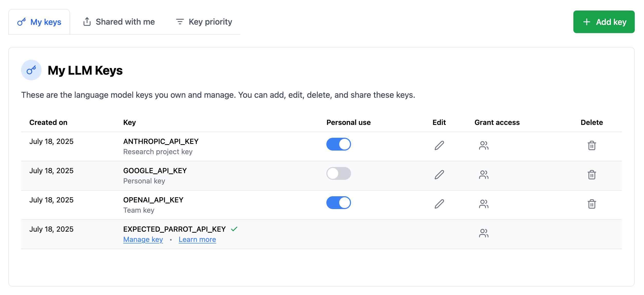The height and width of the screenshot is (295, 644).
Task: Delete the ANTHROPIC_API_KEY trash icon
Action: [x=592, y=145]
